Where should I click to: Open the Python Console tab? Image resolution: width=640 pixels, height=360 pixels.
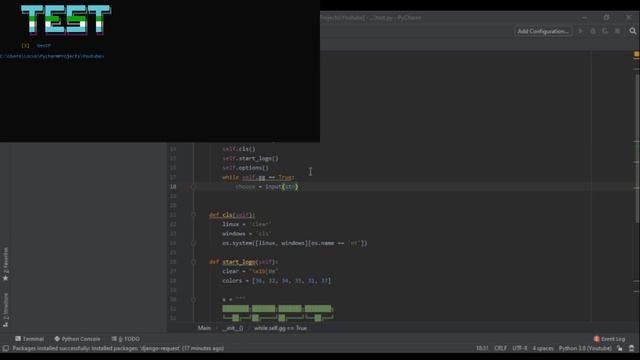pos(77,339)
